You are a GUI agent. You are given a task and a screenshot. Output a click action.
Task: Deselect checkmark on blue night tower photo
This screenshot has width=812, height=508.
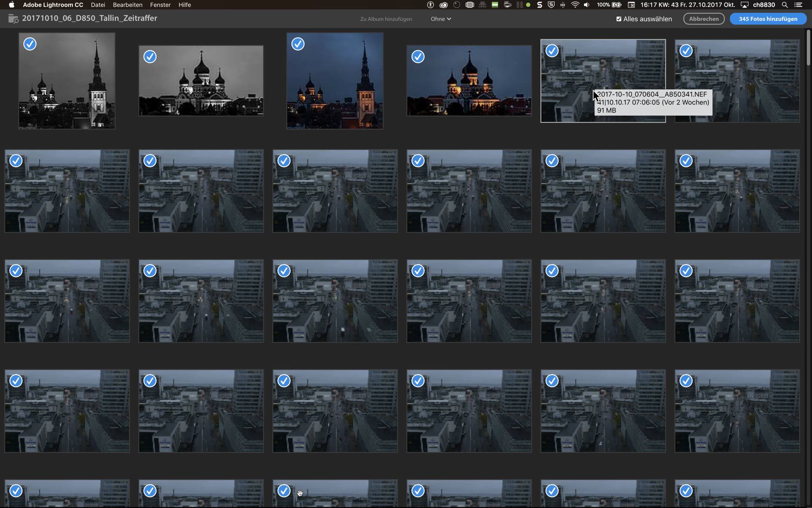(298, 44)
